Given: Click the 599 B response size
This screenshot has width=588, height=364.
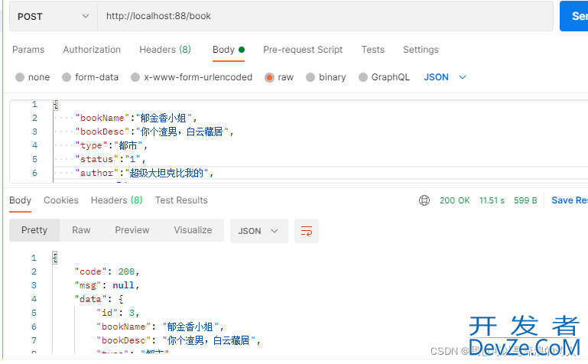Looking at the screenshot, I should point(525,200).
